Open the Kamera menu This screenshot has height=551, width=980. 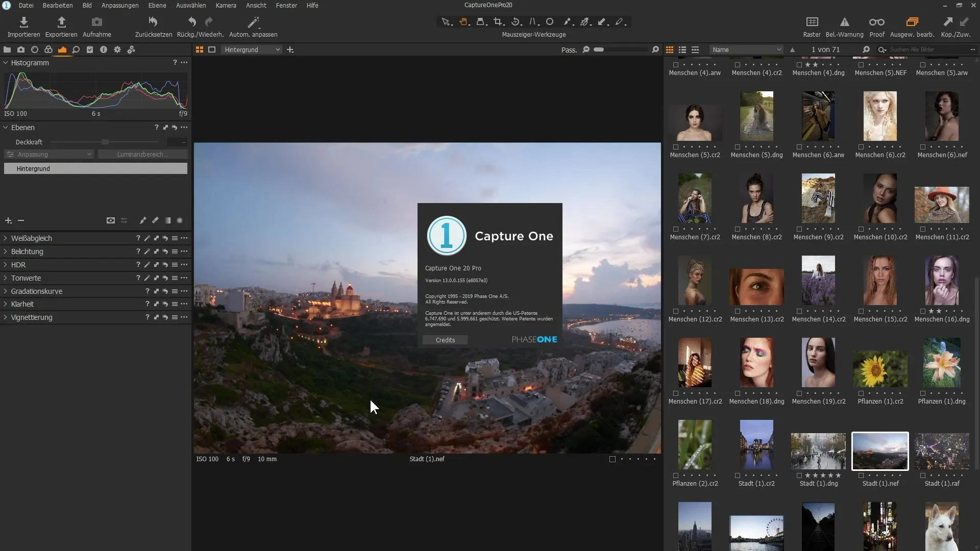click(x=226, y=5)
